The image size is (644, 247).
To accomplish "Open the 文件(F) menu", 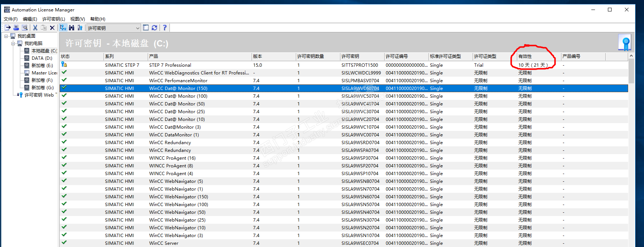I will click(x=11, y=19).
